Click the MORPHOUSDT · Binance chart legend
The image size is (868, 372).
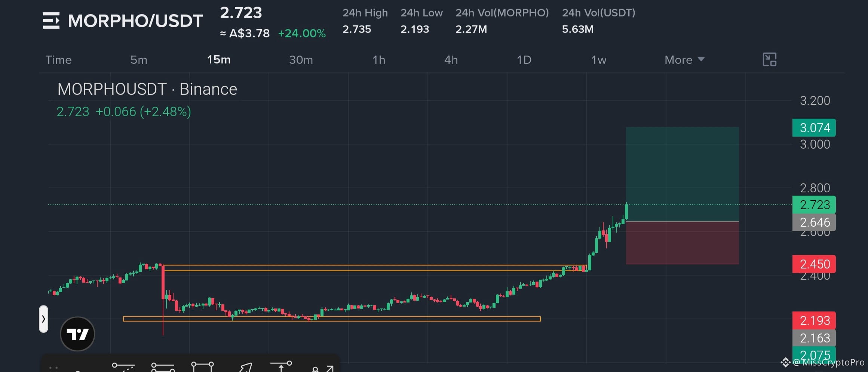click(x=147, y=89)
